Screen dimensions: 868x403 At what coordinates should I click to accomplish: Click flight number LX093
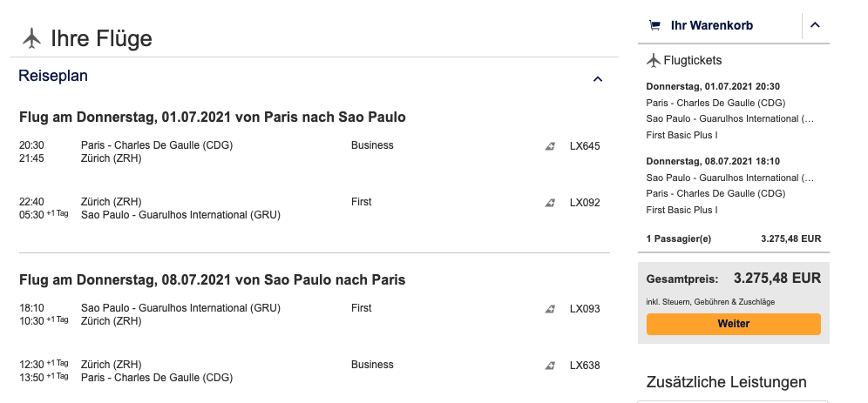(x=585, y=309)
